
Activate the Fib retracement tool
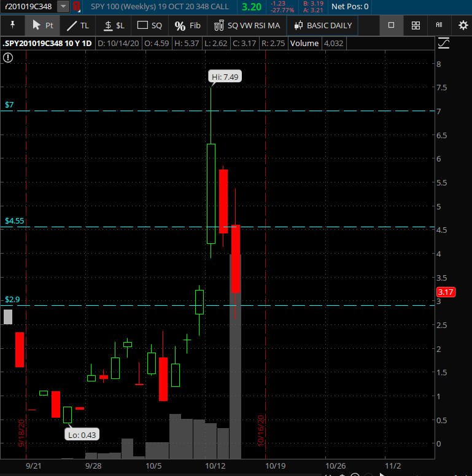188,25
